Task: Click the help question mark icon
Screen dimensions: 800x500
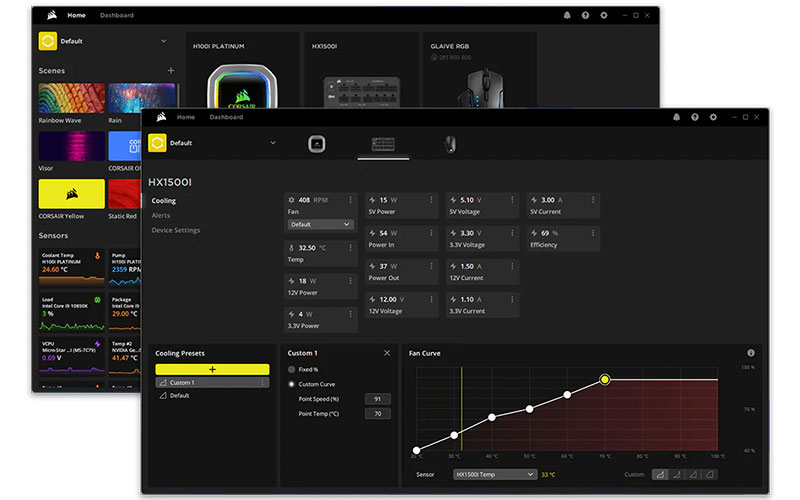Action: coord(694,117)
